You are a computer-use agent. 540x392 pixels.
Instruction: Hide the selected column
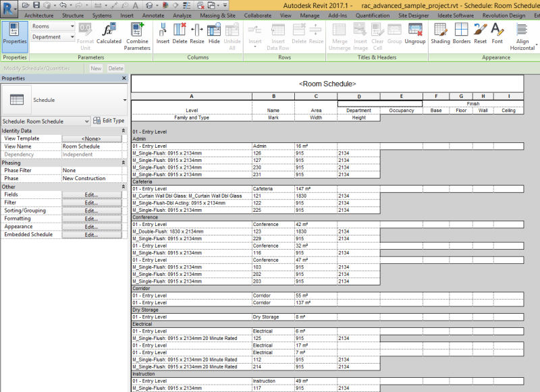click(x=213, y=35)
